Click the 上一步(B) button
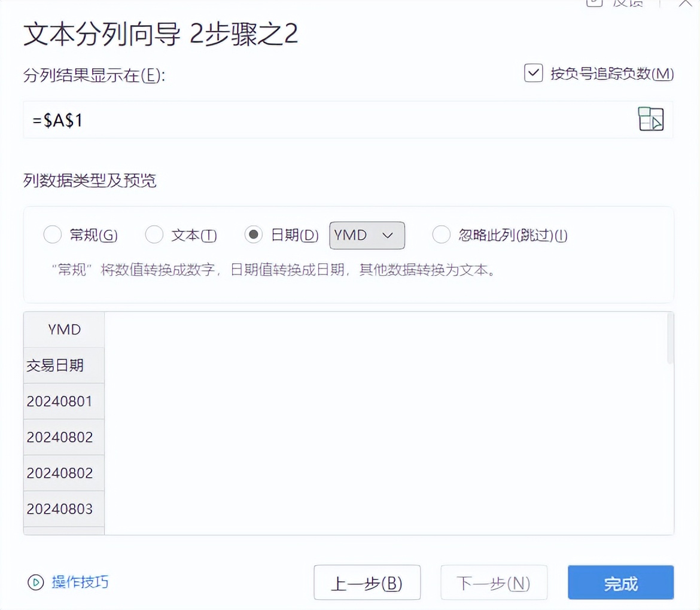Image resolution: width=700 pixels, height=610 pixels. pyautogui.click(x=367, y=582)
